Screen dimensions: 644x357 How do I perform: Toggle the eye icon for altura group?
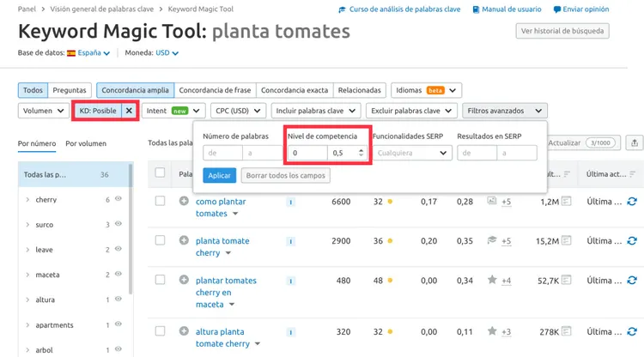(118, 300)
